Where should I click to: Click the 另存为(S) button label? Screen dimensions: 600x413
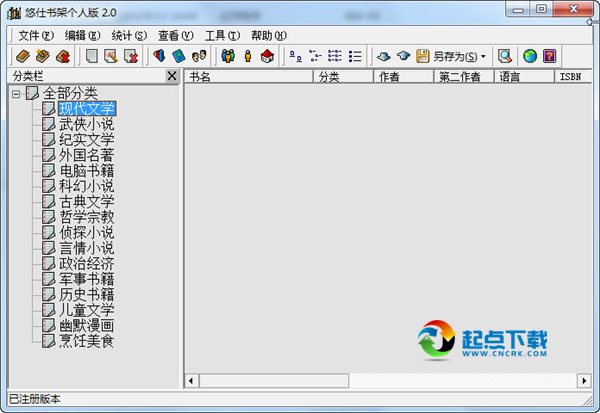(455, 57)
